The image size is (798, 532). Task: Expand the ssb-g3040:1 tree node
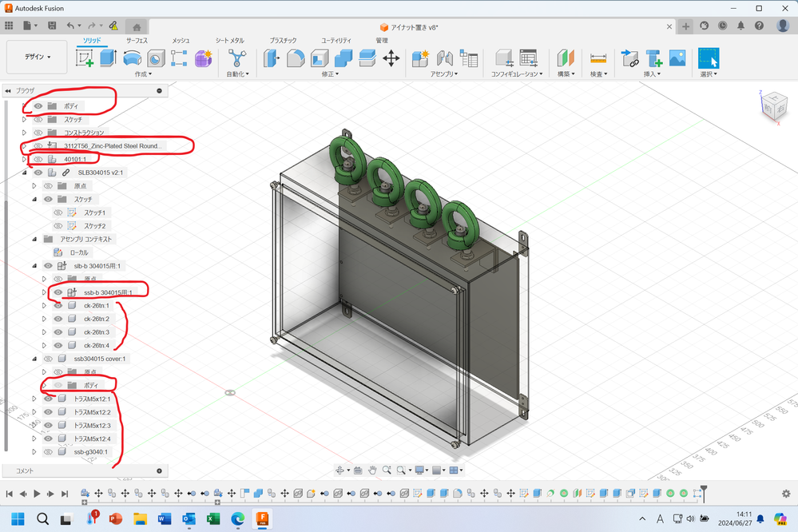coord(34,452)
